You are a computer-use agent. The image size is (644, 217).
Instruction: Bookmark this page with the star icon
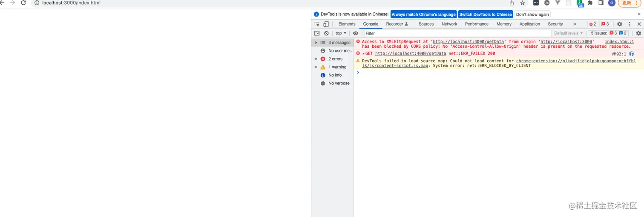point(523,3)
